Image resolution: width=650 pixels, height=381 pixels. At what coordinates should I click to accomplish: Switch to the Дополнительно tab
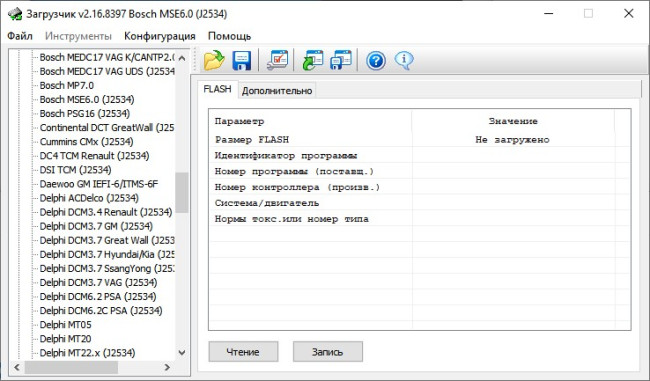pyautogui.click(x=277, y=90)
